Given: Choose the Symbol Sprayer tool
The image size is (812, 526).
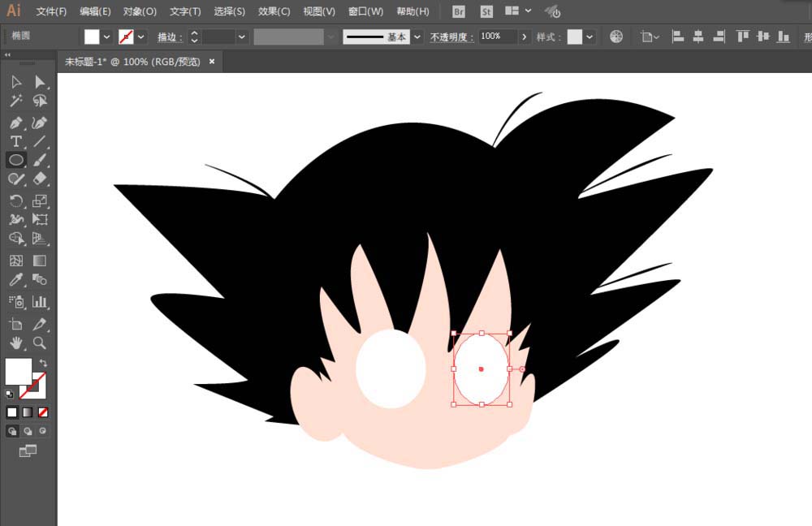Looking at the screenshot, I should tap(16, 302).
